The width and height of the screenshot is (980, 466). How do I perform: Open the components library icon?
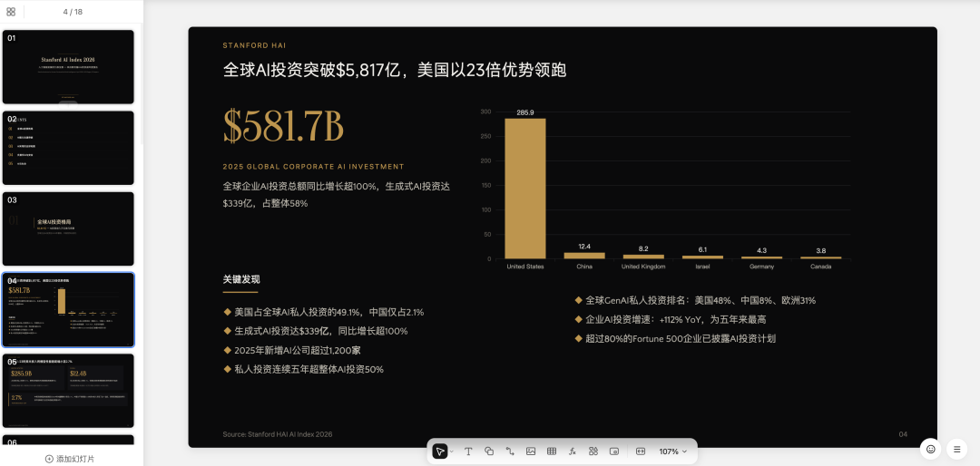tap(593, 451)
